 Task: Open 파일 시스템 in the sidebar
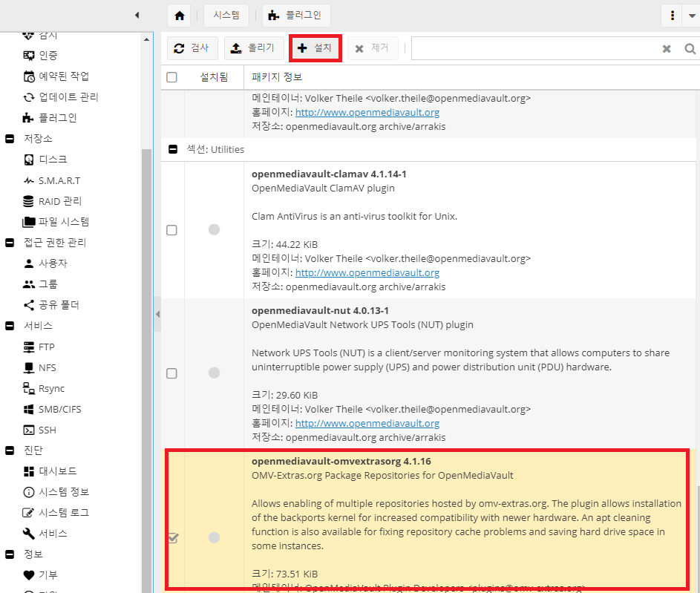[x=56, y=222]
